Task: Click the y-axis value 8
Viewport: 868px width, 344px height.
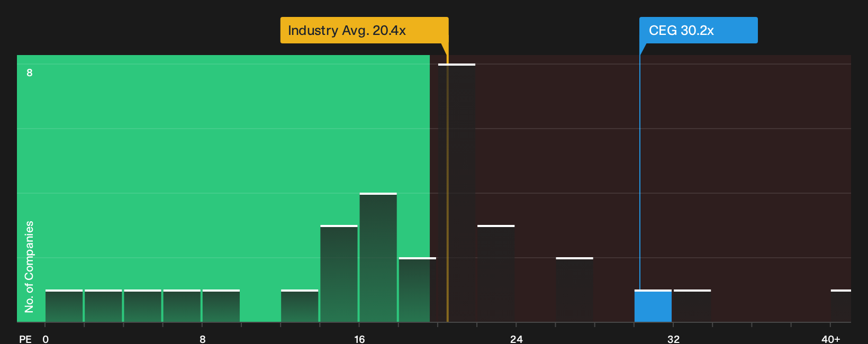Action: click(30, 73)
